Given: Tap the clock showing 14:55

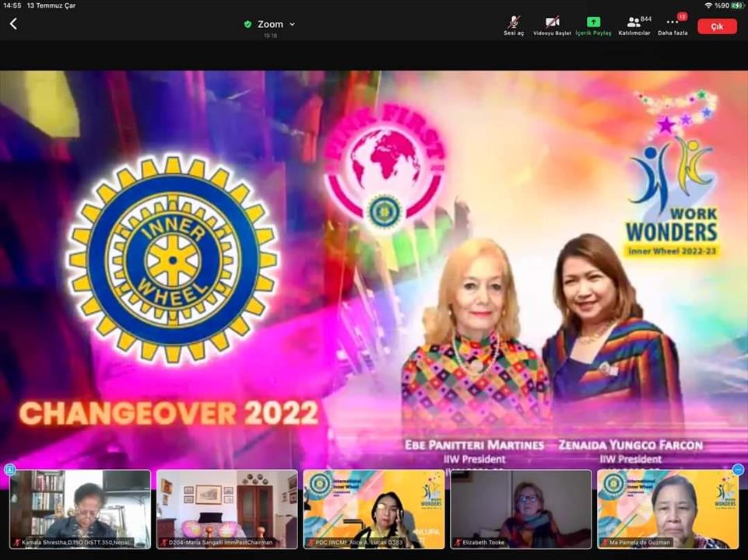Looking at the screenshot, I should pos(12,5).
